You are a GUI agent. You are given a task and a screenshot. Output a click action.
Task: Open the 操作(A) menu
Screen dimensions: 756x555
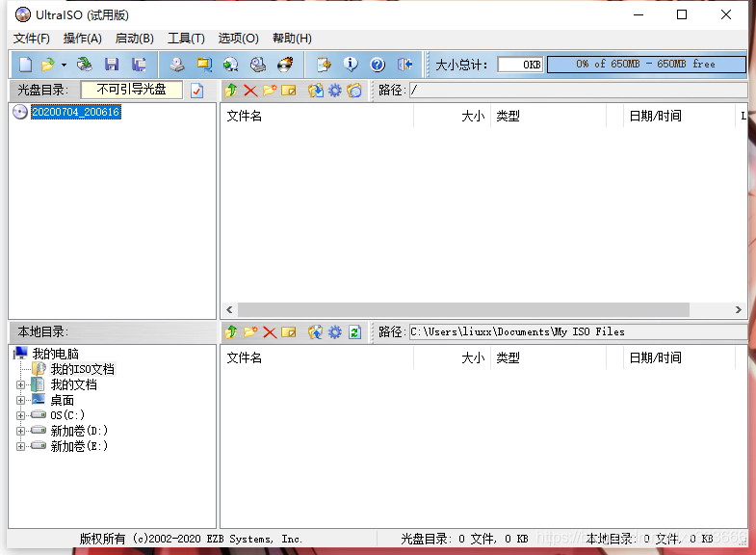coord(83,39)
